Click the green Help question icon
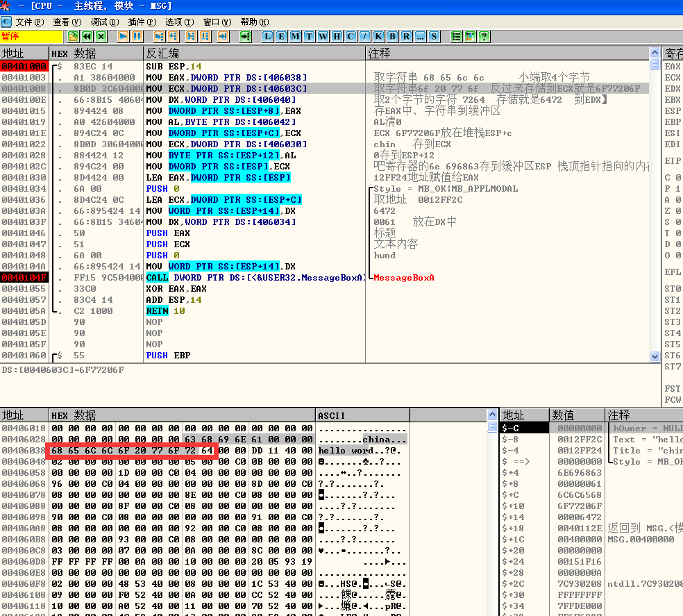The height and width of the screenshot is (616, 683). click(484, 37)
